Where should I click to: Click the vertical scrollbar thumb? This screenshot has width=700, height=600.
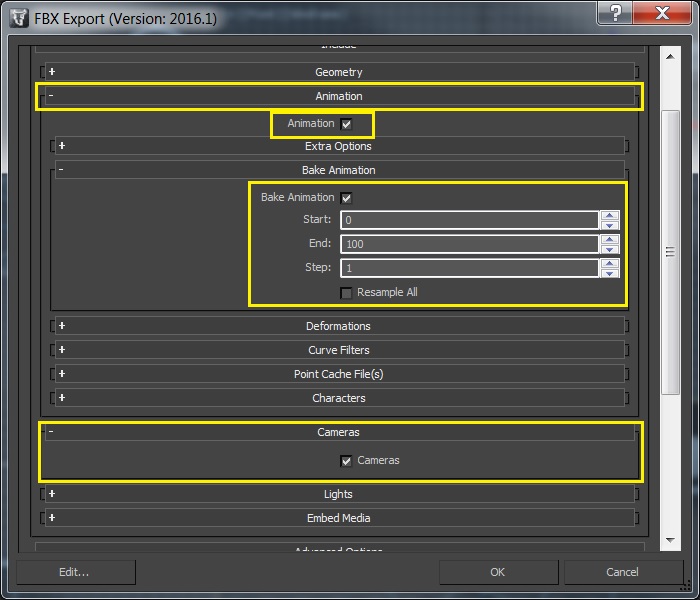tap(670, 252)
